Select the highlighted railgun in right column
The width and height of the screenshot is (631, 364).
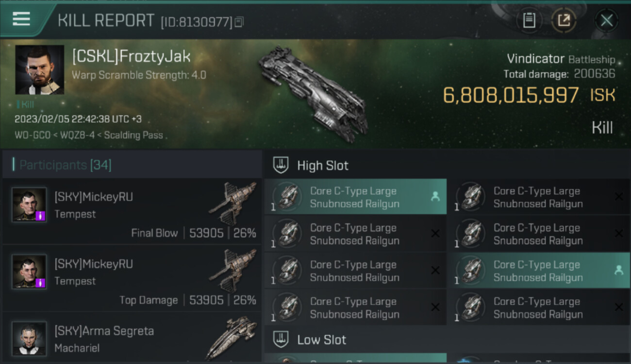point(538,271)
